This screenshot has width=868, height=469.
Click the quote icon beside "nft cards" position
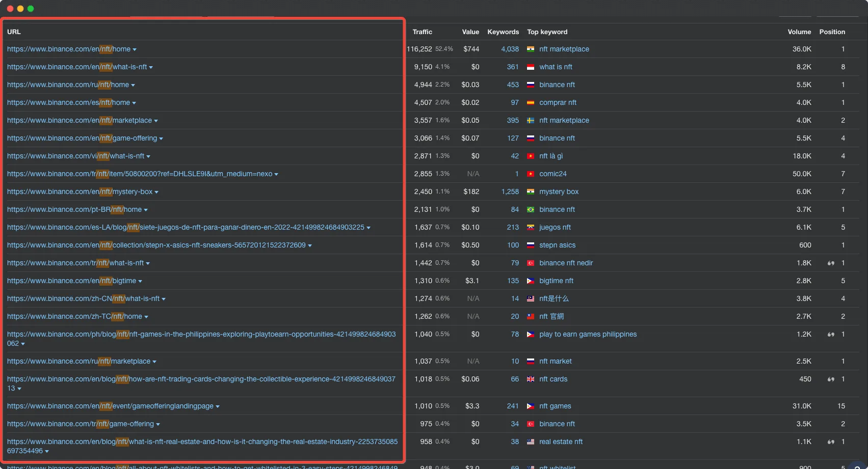831,379
